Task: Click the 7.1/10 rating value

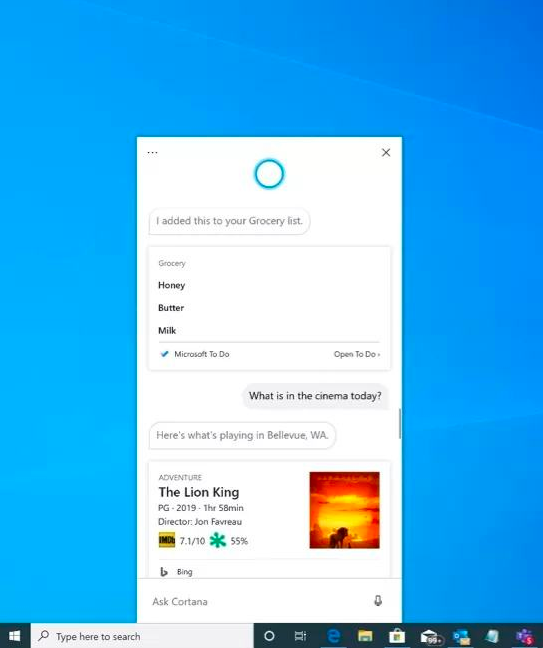Action: pyautogui.click(x=192, y=541)
